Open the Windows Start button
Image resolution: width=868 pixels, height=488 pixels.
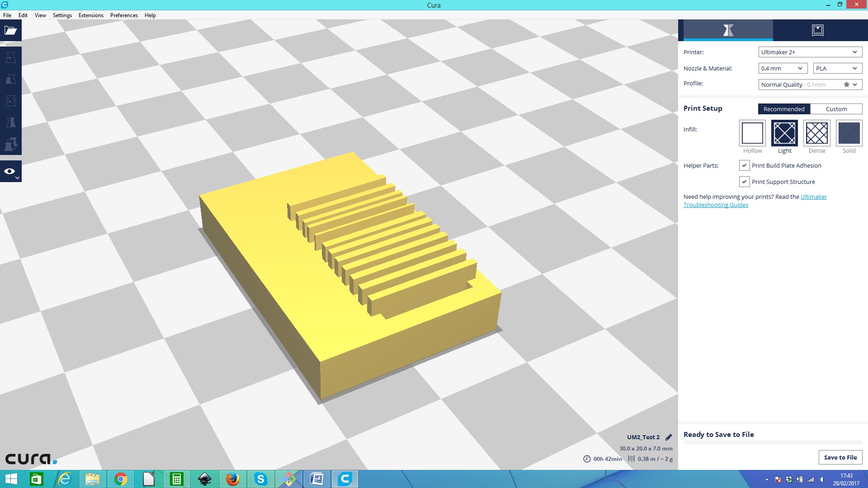[x=11, y=479]
